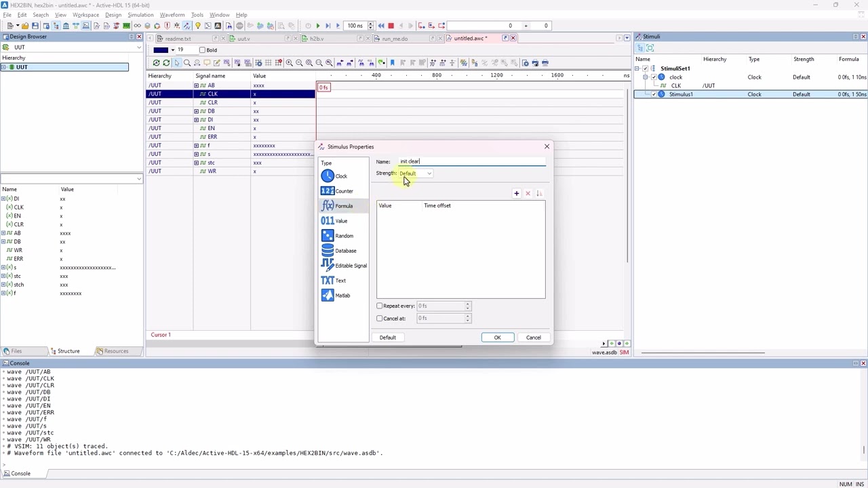Click the bookmark icon in waveform toolbar
This screenshot has width=868, height=488.
tap(391, 63)
